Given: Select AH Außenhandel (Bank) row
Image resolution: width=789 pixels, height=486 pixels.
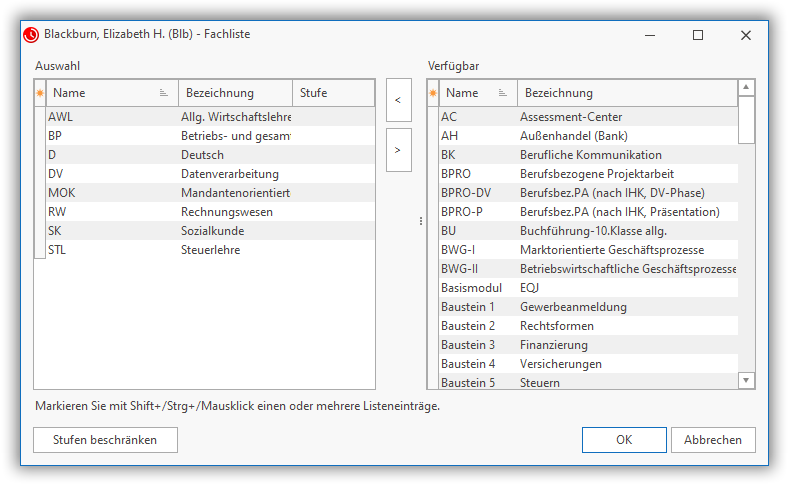Looking at the screenshot, I should click(588, 136).
